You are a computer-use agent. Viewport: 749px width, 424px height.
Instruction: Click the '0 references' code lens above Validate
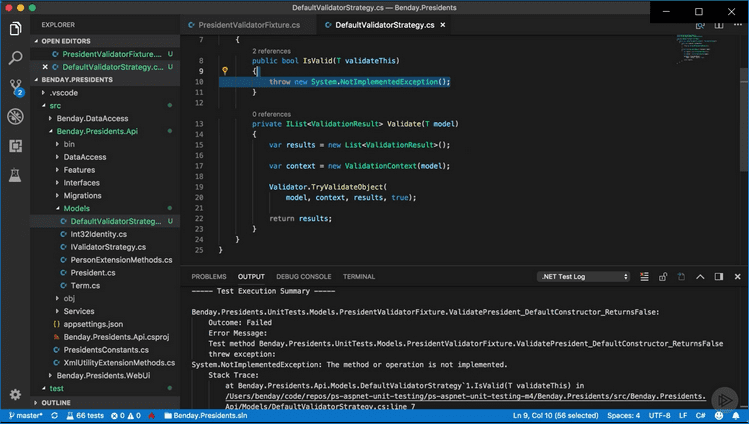tap(271, 114)
